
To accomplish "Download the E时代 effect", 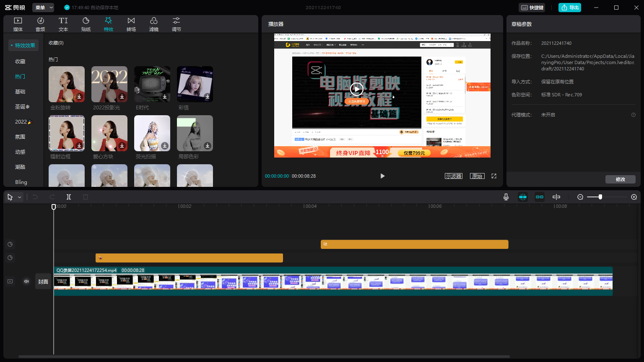I will pyautogui.click(x=165, y=97).
